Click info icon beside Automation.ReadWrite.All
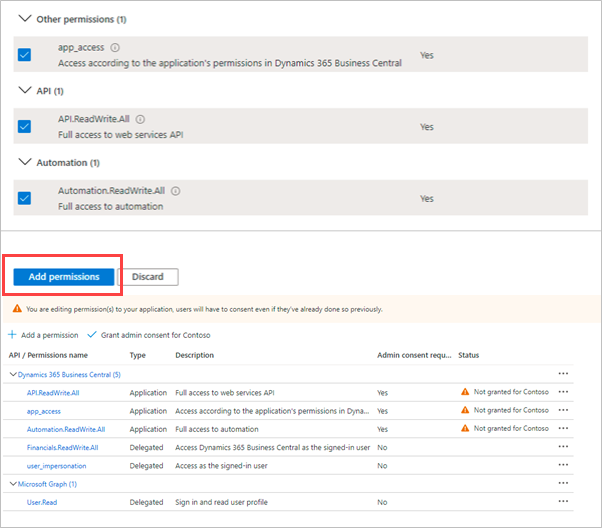The width and height of the screenshot is (602, 528). pos(175,190)
